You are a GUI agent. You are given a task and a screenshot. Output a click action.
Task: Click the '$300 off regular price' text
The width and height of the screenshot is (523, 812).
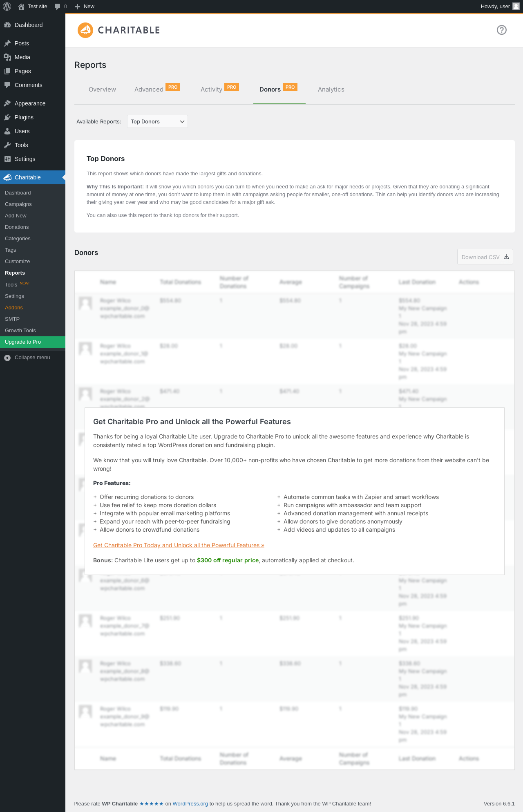[x=228, y=560]
